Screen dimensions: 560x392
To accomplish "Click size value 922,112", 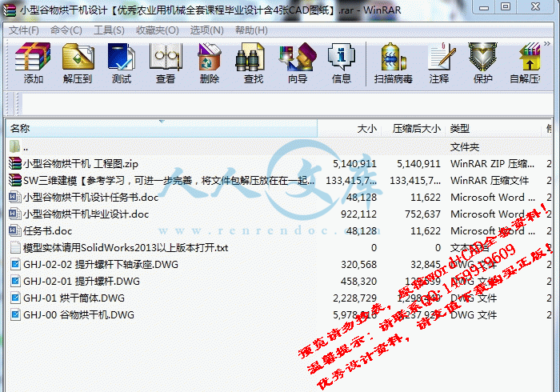I will pyautogui.click(x=358, y=214).
